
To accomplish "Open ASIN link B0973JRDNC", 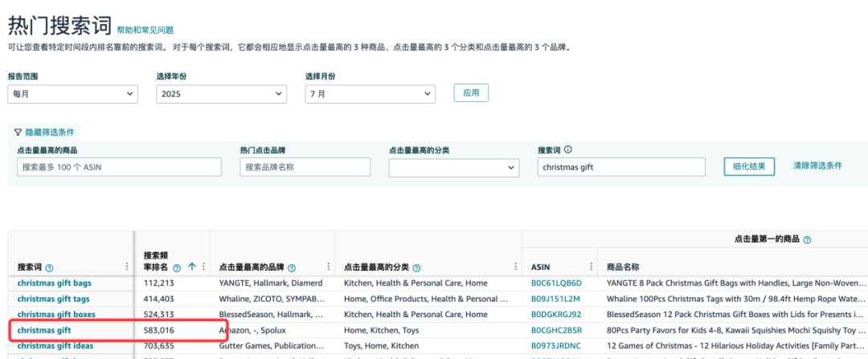I will (556, 345).
